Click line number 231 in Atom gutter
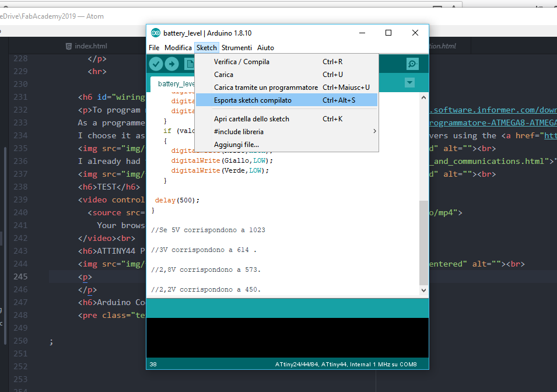 coord(20,97)
